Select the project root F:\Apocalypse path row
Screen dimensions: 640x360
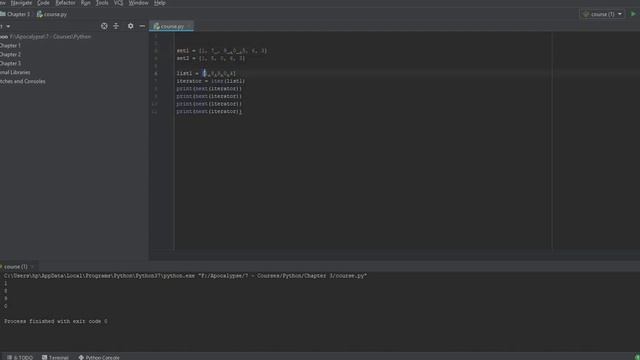(x=46, y=37)
